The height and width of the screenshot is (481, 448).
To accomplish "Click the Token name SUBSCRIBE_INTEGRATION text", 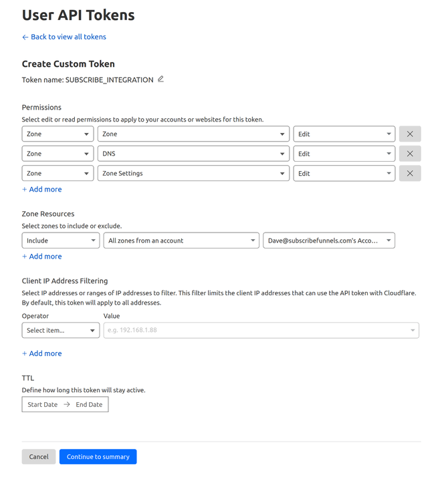I will point(88,79).
